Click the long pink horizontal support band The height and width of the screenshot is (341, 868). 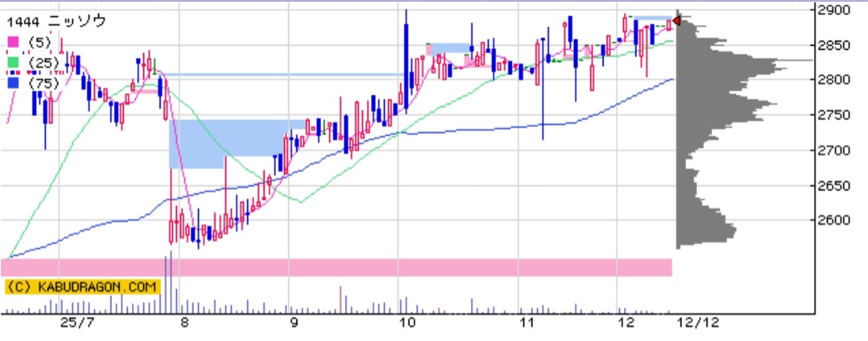coord(336,267)
